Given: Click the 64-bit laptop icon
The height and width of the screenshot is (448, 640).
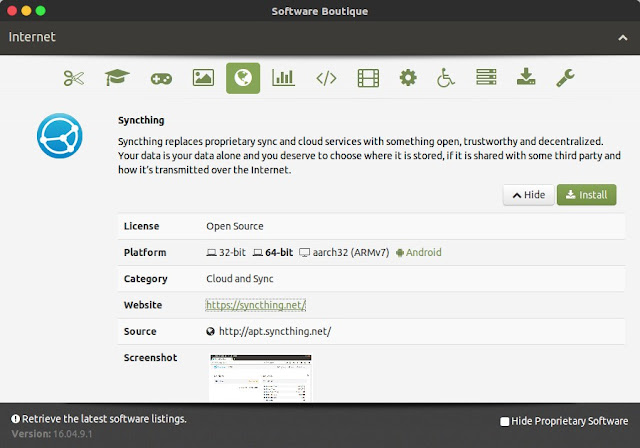Looking at the screenshot, I should 258,253.
